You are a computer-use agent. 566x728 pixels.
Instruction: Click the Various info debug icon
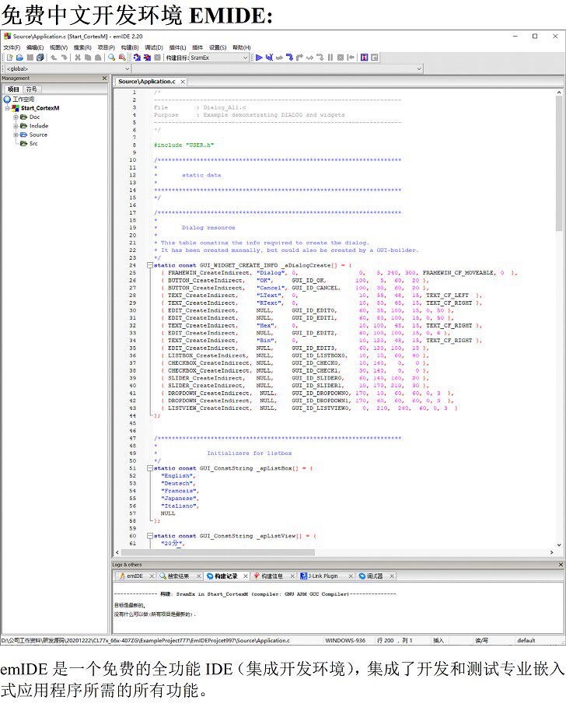coord(375,58)
